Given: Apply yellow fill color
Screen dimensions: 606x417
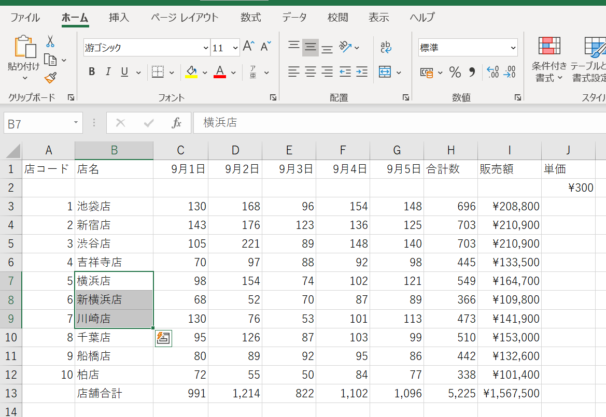Looking at the screenshot, I should [192, 72].
